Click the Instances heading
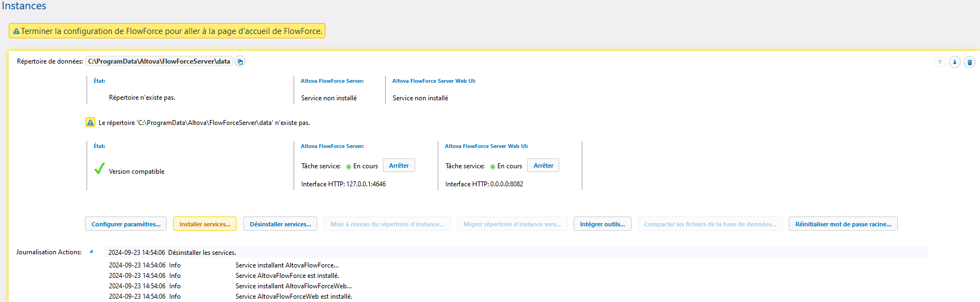This screenshot has width=980, height=302. point(24,5)
